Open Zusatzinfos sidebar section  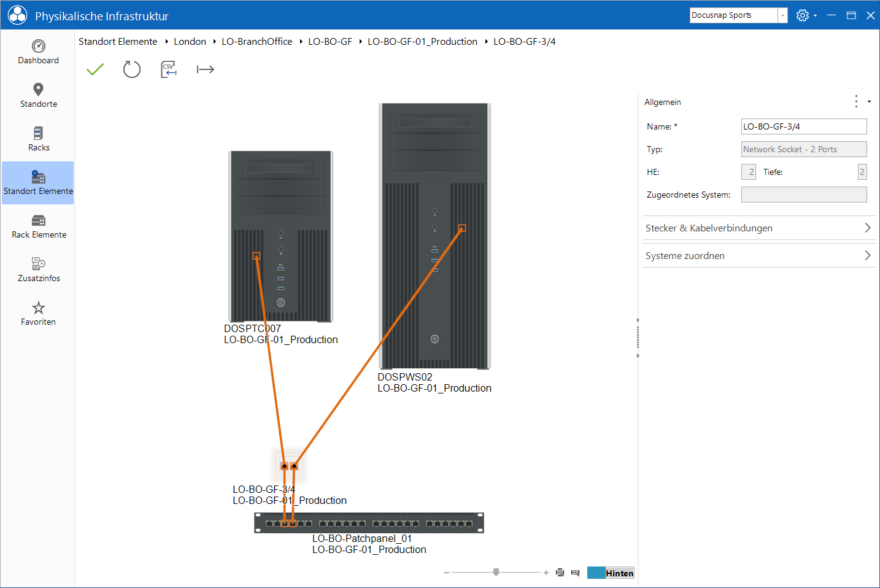point(38,270)
